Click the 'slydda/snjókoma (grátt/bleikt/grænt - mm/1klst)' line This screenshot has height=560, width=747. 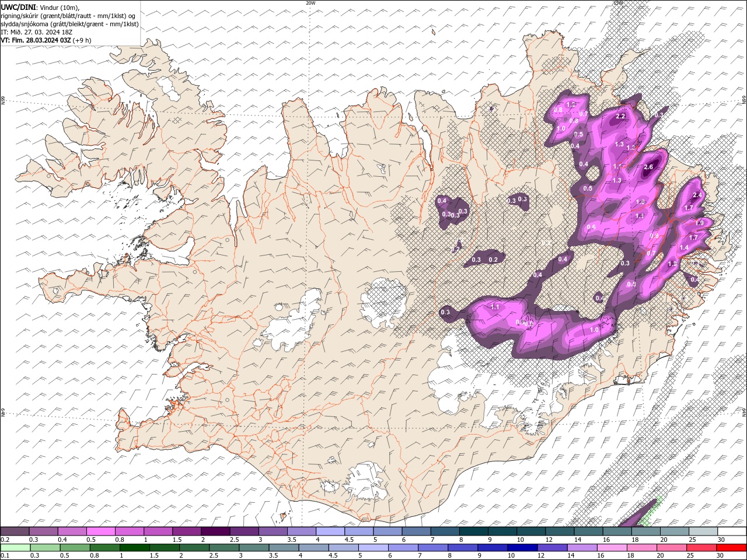[70, 24]
